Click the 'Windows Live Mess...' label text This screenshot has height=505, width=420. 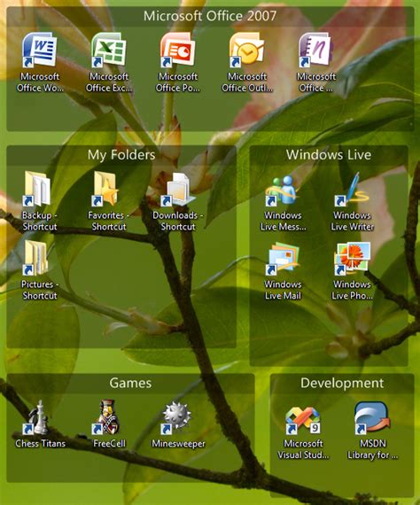click(284, 221)
